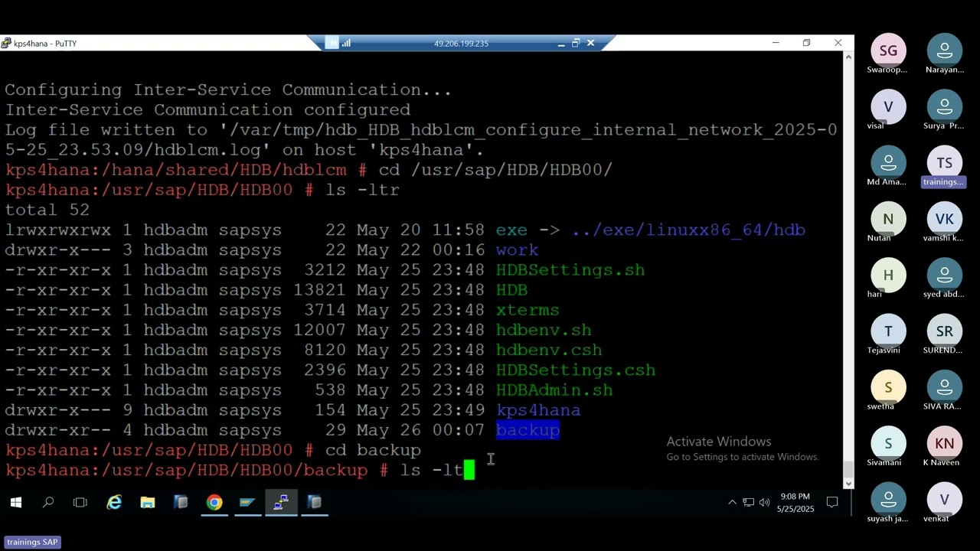980x551 pixels.
Task: Click the 'trainings SAP' presenter label
Action: (32, 542)
